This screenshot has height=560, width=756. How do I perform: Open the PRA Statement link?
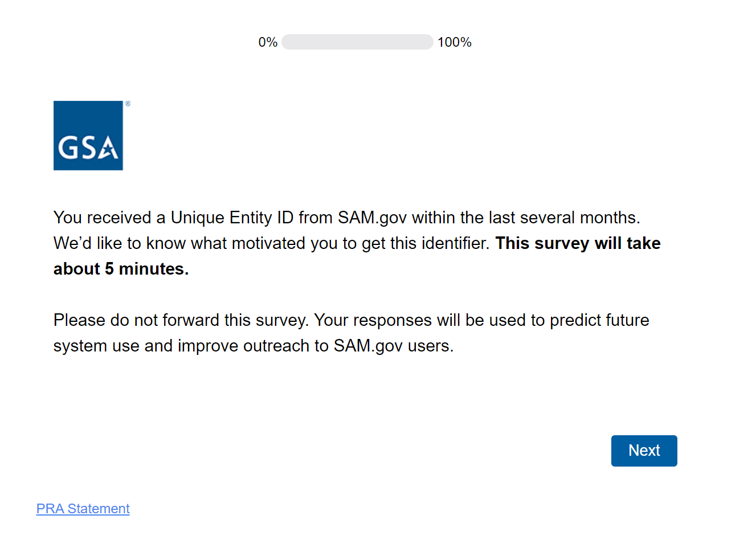83,509
